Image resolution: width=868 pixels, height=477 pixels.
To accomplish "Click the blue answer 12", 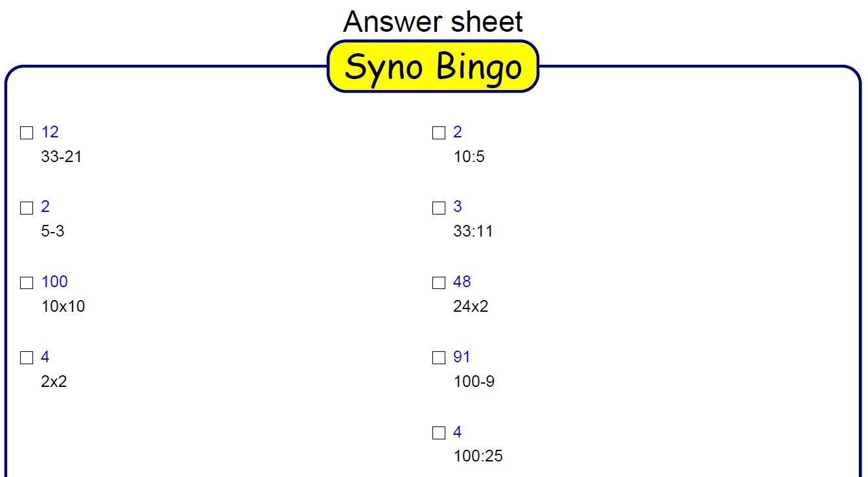I will click(50, 132).
